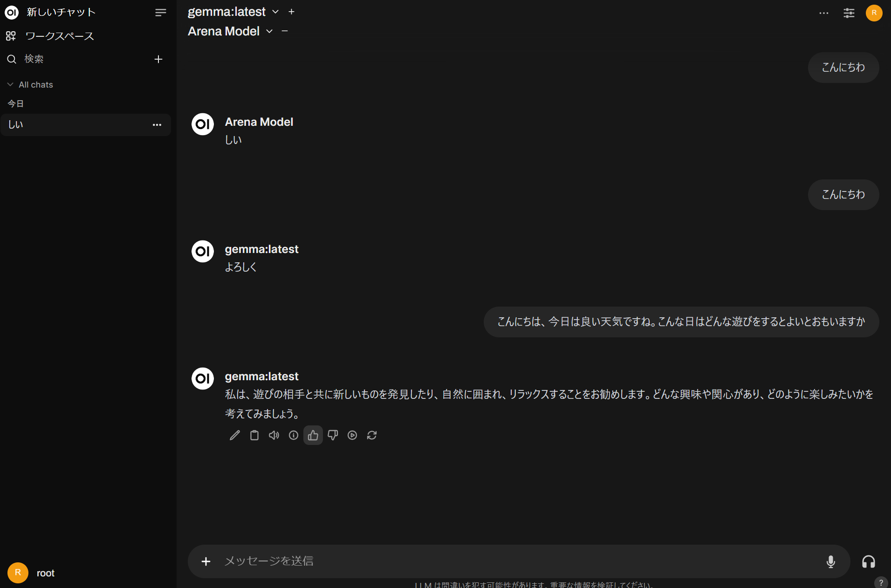
Task: Toggle the sidebar with the hamburger icon
Action: [x=160, y=12]
